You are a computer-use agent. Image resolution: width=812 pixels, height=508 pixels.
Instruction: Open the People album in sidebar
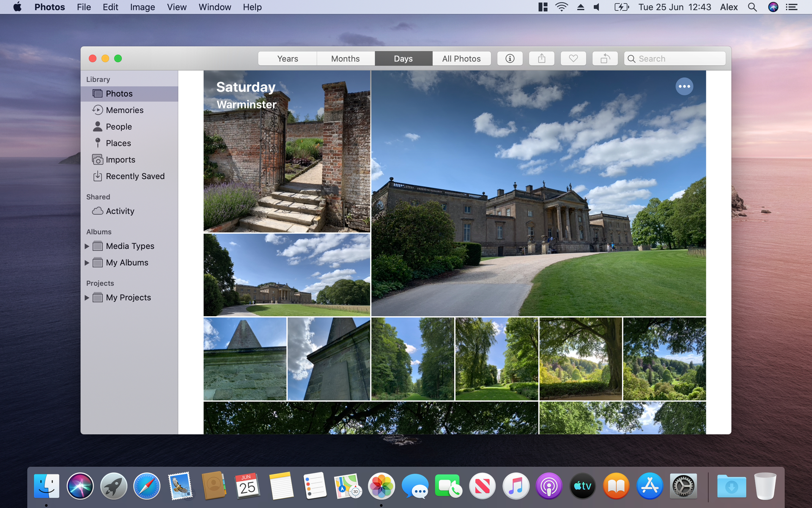point(129,127)
